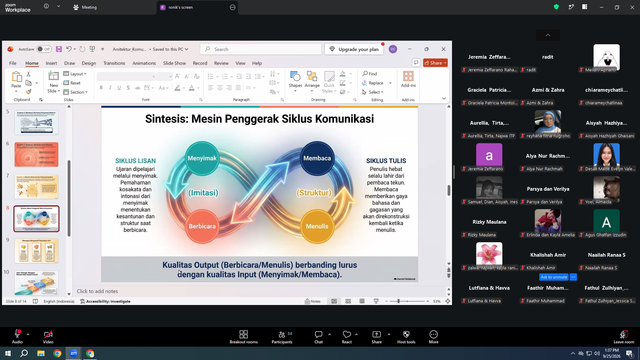
Task: Open Host tools in Zoom
Action: [x=406, y=337]
